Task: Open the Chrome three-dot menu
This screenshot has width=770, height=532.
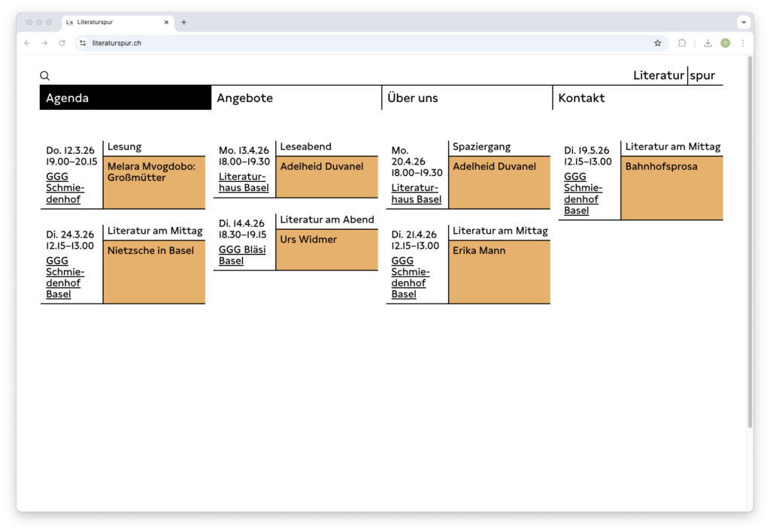Action: point(742,44)
